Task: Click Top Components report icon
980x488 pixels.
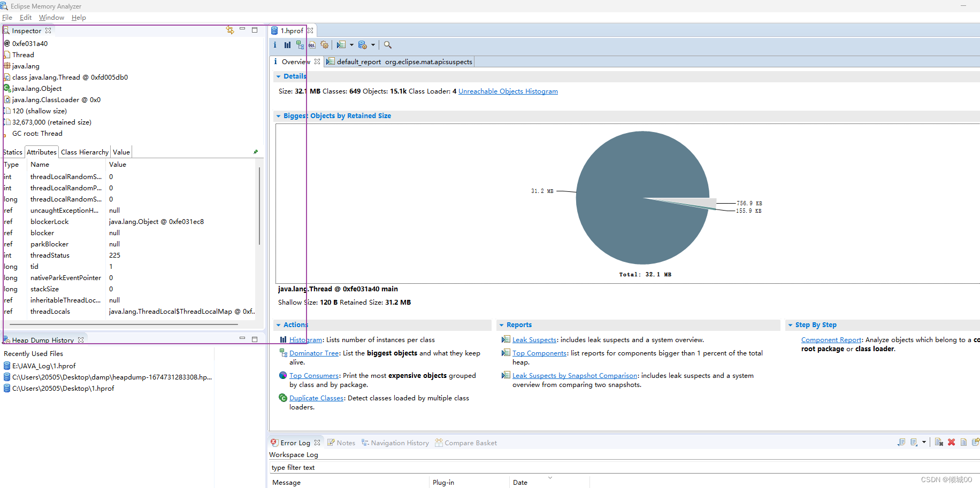Action: click(506, 353)
